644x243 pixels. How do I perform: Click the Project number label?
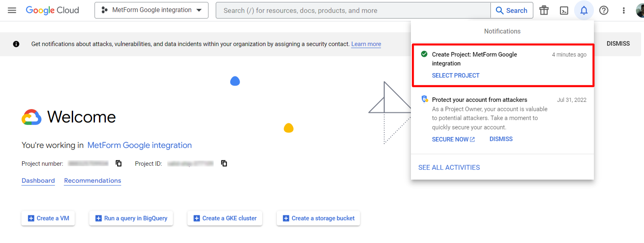pos(42,164)
